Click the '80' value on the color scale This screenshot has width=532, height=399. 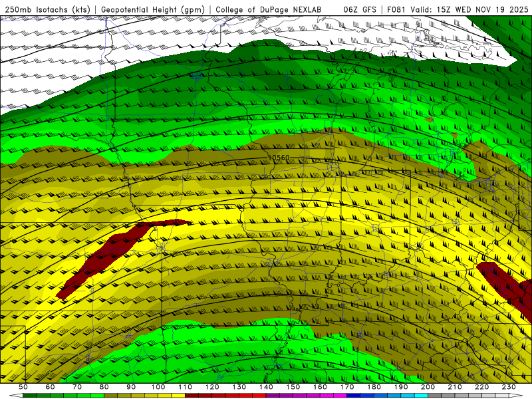(104, 387)
